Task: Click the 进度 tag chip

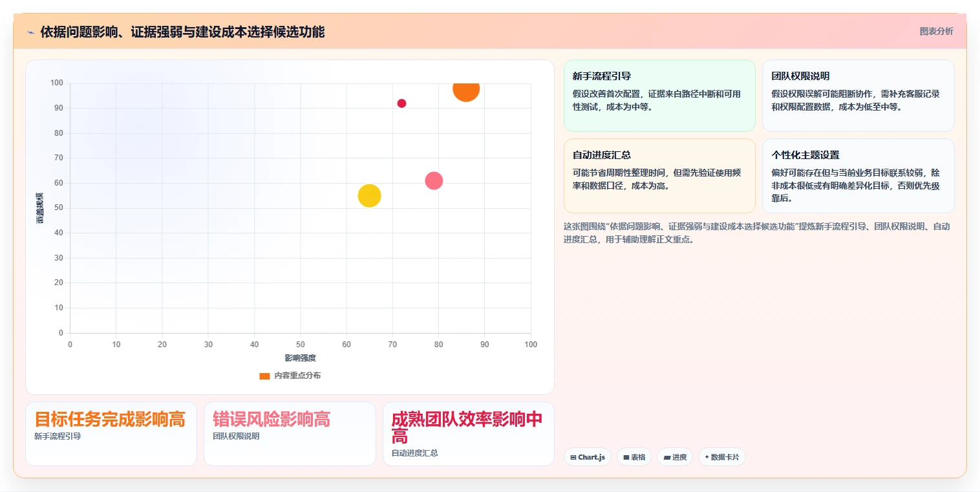Action: click(675, 457)
